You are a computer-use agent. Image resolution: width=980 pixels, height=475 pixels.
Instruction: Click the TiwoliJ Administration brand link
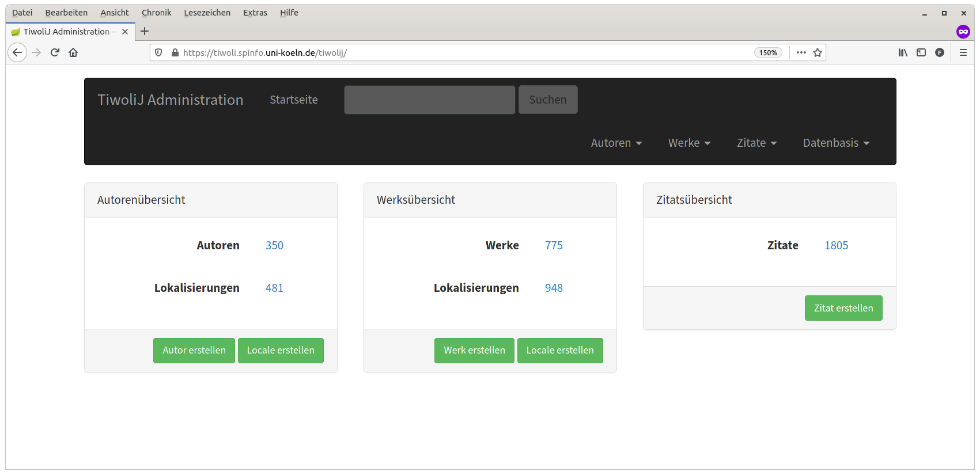click(171, 100)
